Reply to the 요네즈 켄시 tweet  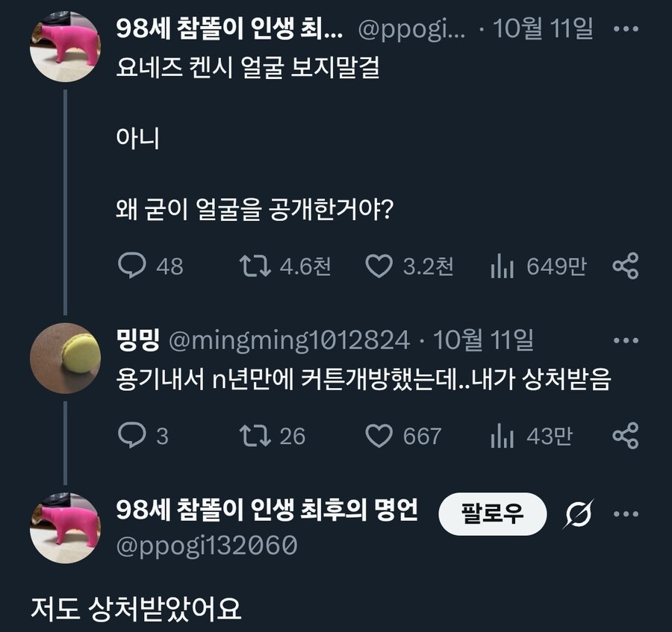133,266
